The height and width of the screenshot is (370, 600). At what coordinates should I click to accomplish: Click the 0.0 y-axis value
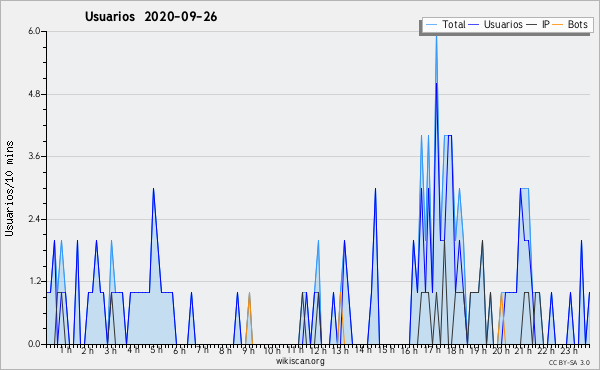pos(34,344)
